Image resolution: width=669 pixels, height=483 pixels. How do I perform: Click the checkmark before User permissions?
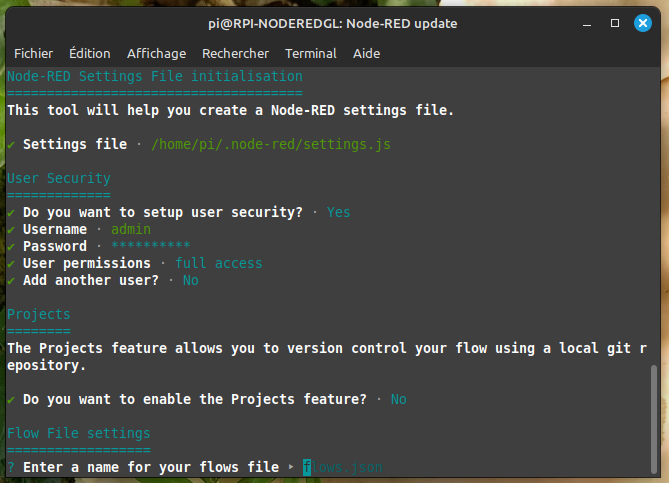click(11, 263)
